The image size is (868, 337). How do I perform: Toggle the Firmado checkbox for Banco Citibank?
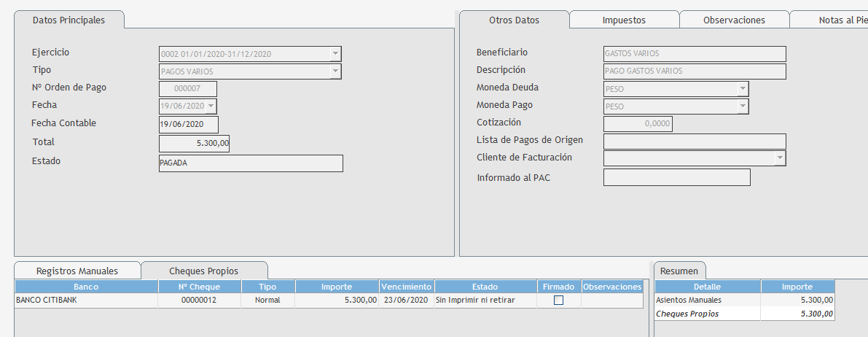tap(558, 300)
